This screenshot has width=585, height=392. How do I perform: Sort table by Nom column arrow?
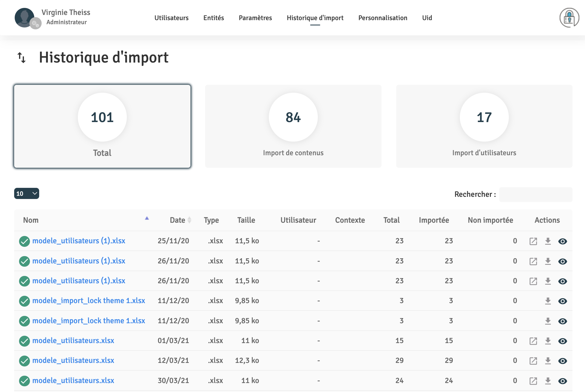coord(147,218)
